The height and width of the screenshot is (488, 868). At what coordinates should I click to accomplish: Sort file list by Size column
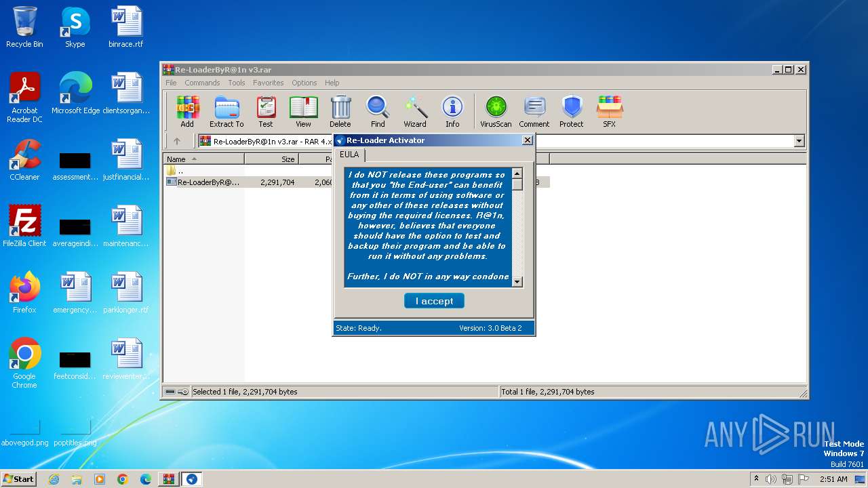[271, 159]
